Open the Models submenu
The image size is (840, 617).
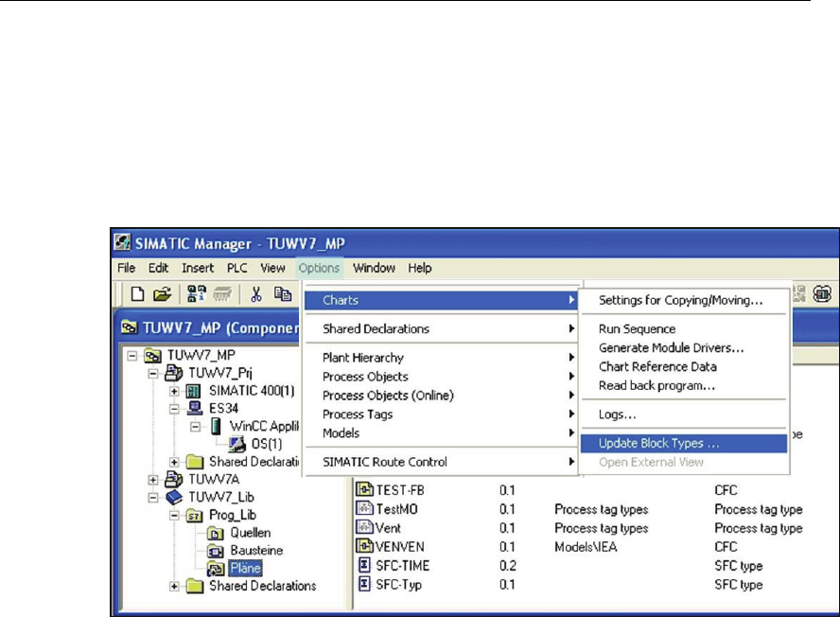click(x=442, y=433)
